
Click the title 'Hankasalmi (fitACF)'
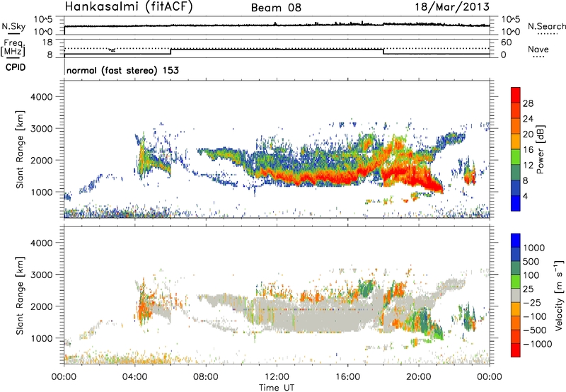129,7
